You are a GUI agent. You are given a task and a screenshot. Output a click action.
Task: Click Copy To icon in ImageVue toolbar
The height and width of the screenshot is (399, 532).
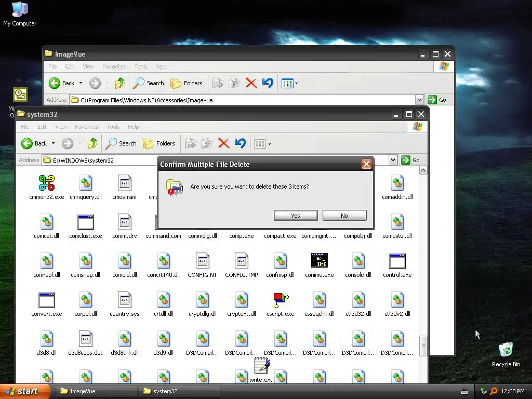pyautogui.click(x=234, y=83)
